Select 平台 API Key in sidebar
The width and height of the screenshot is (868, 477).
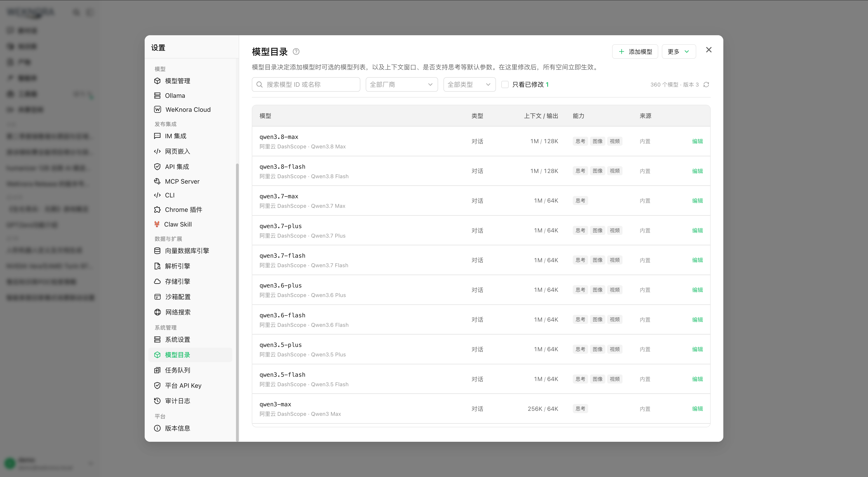tap(190, 386)
